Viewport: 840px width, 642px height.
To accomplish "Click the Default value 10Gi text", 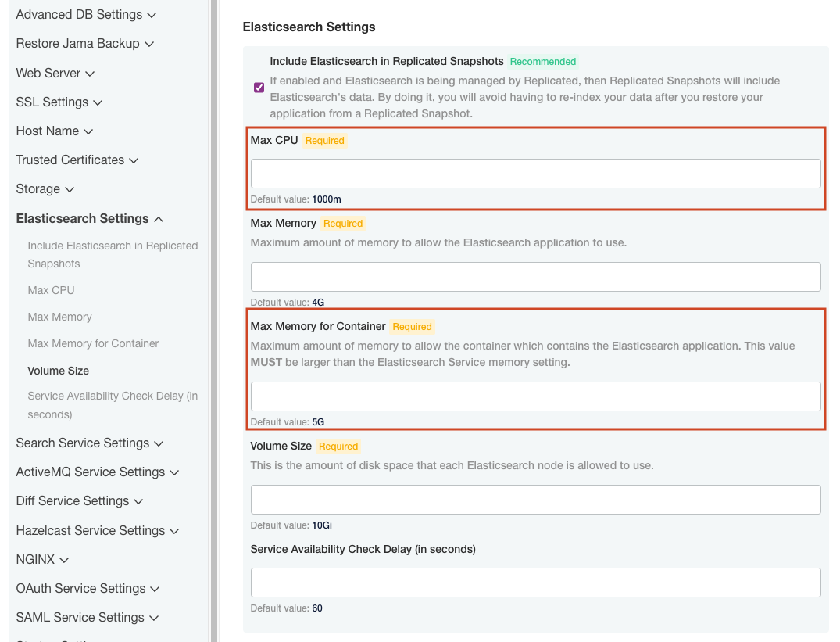I will [291, 525].
